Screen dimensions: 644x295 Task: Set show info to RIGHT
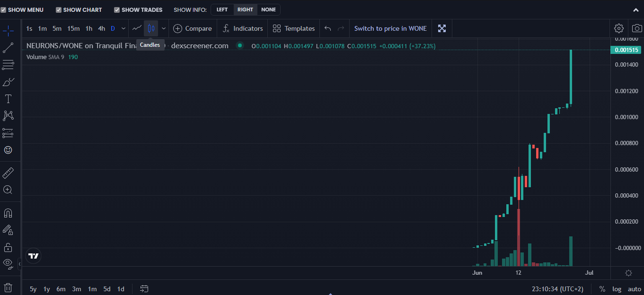[245, 10]
